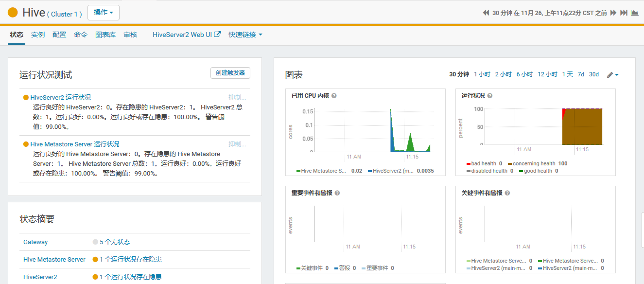
Task: Click the red bad health legend swatch
Action: coord(469,164)
